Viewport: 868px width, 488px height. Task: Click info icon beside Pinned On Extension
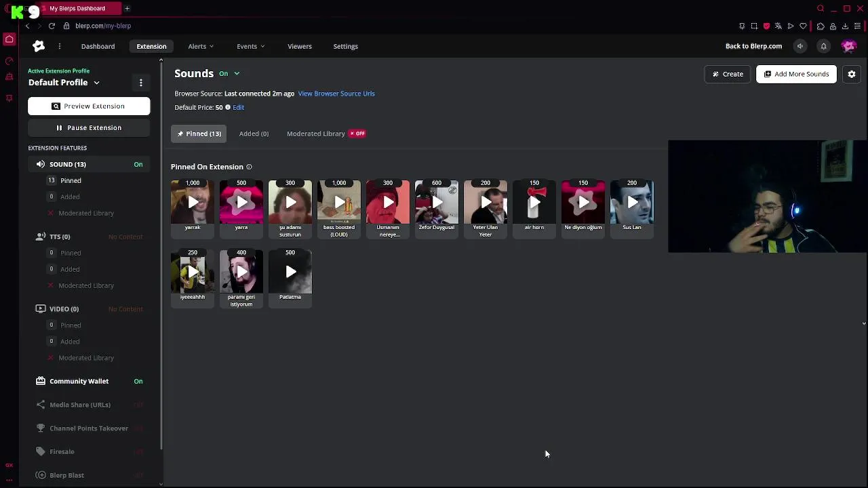tap(249, 167)
